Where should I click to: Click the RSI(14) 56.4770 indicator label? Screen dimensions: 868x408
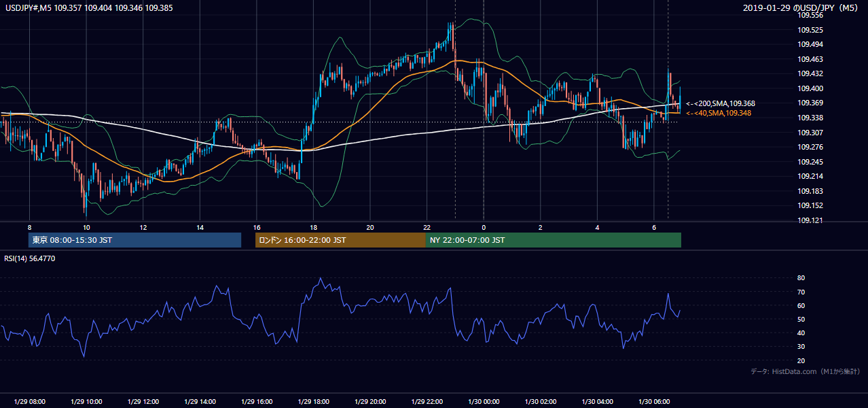[30, 258]
